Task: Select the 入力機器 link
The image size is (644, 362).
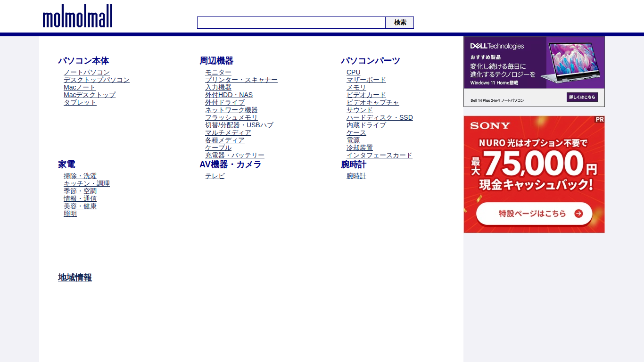Action: (218, 87)
